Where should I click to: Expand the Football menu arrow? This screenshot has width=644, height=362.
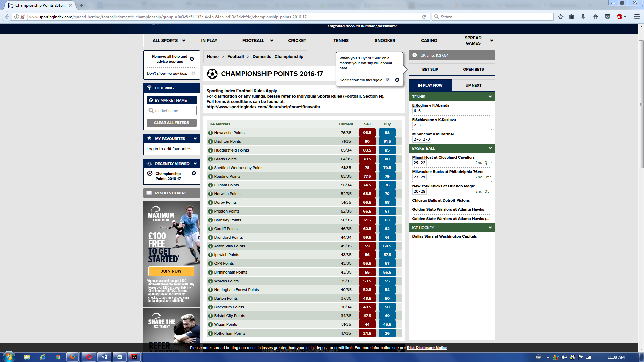[272, 41]
